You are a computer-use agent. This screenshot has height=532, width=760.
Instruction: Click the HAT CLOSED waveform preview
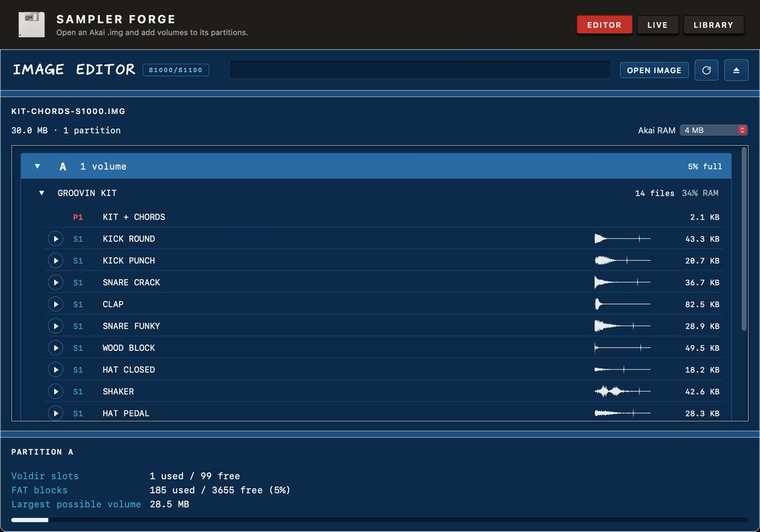623,370
